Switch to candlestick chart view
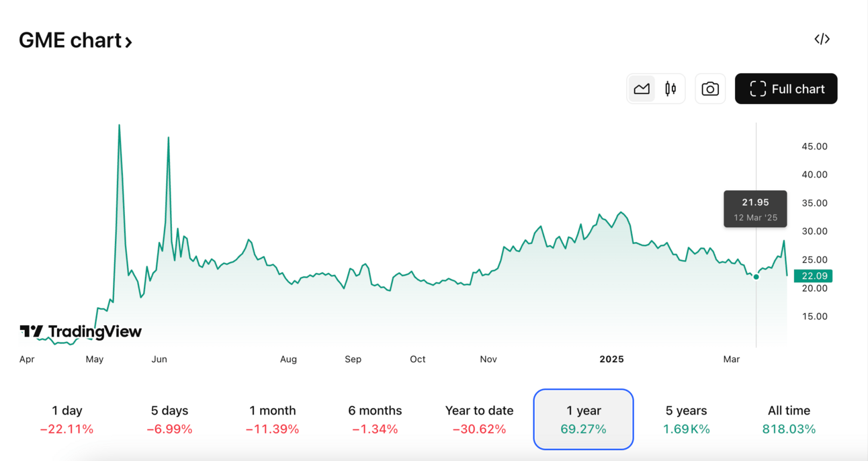Image resolution: width=868 pixels, height=461 pixels. [670, 89]
